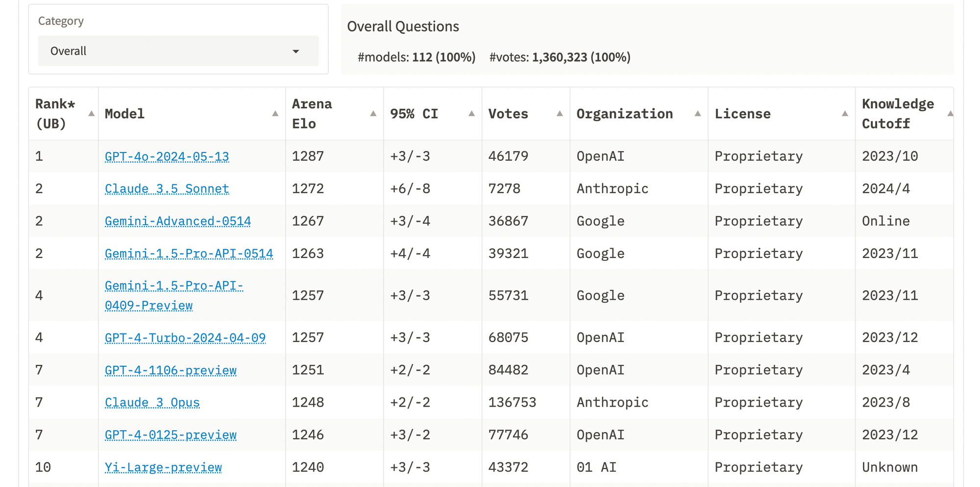The height and width of the screenshot is (487, 980).
Task: Sort table by Rank column arrow
Action: [91, 114]
